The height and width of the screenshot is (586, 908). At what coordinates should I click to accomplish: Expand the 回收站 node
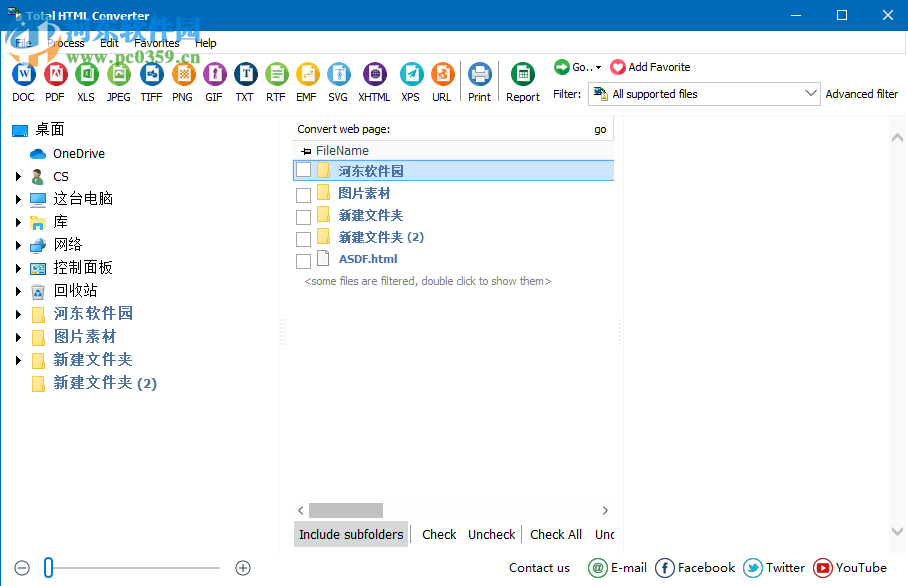[17, 290]
